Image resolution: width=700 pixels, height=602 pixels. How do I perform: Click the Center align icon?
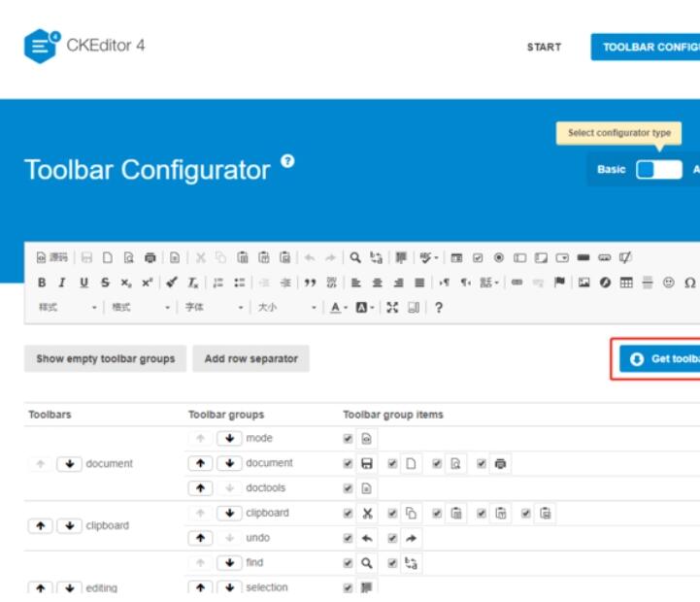pyautogui.click(x=378, y=283)
